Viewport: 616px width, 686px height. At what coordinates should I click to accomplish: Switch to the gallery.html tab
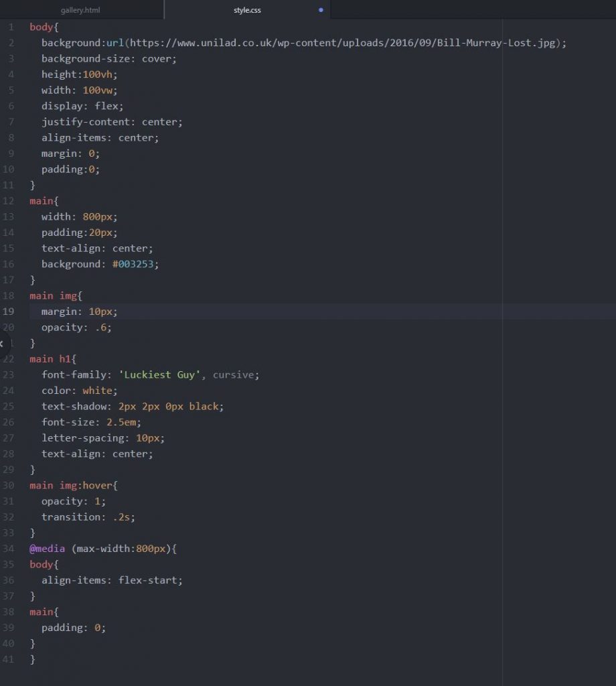pos(82,9)
